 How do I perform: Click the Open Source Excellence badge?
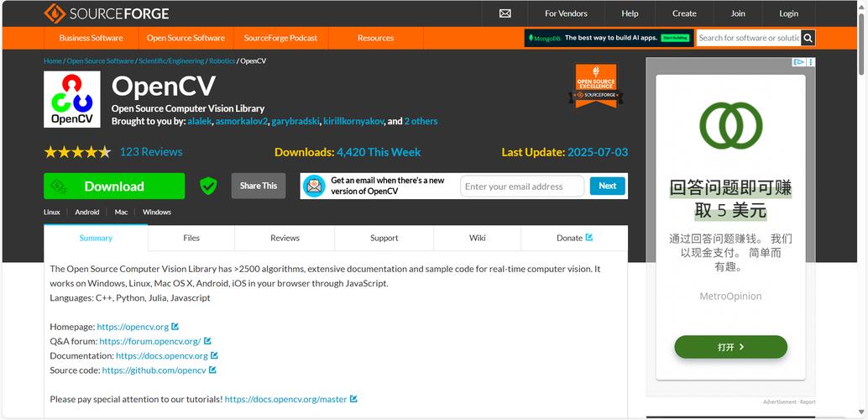tap(596, 86)
